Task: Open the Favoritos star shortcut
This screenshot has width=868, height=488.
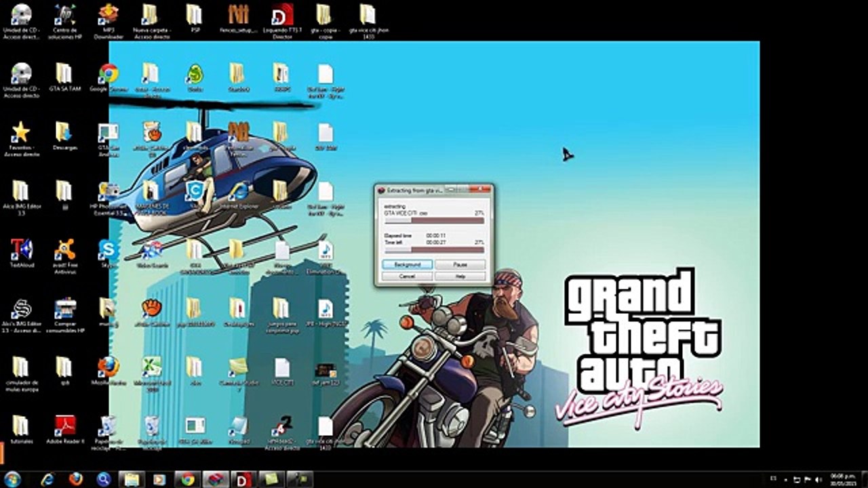Action: 21,139
